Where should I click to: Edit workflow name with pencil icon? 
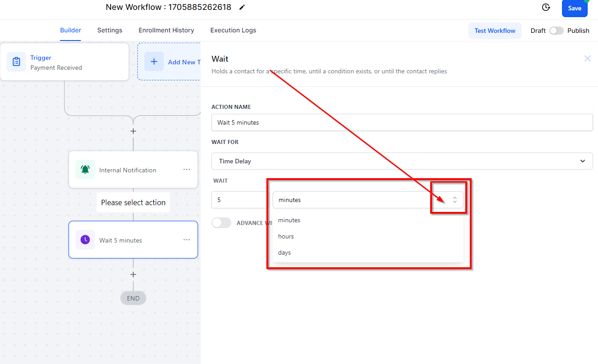coord(242,7)
